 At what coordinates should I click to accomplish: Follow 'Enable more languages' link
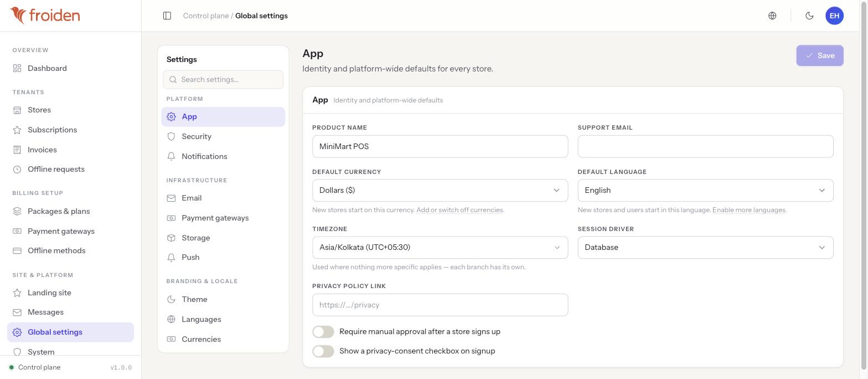[x=748, y=210]
